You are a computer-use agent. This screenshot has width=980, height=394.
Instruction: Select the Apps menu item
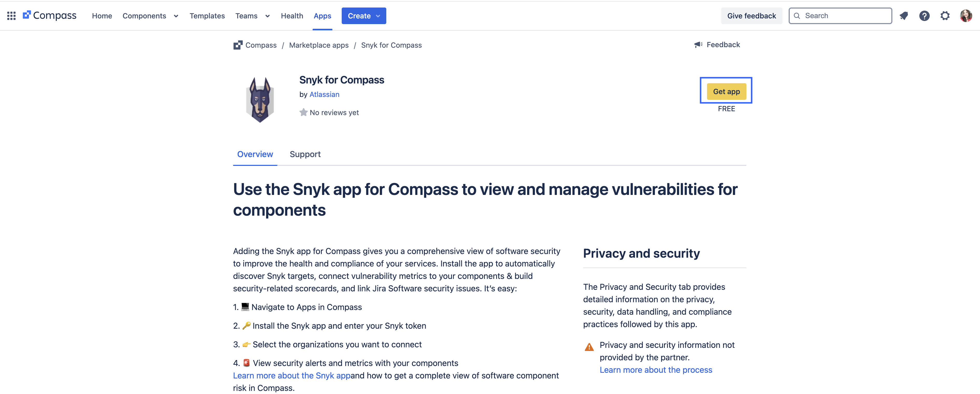[322, 16]
